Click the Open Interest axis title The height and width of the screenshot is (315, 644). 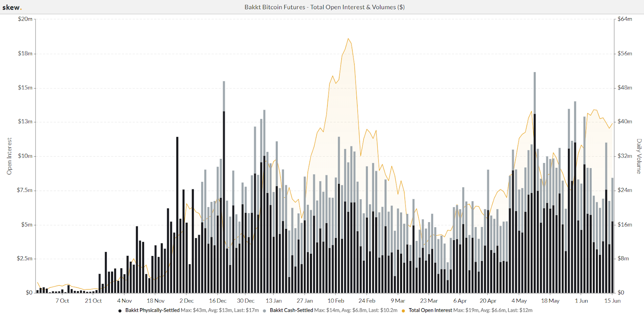[x=9, y=156]
